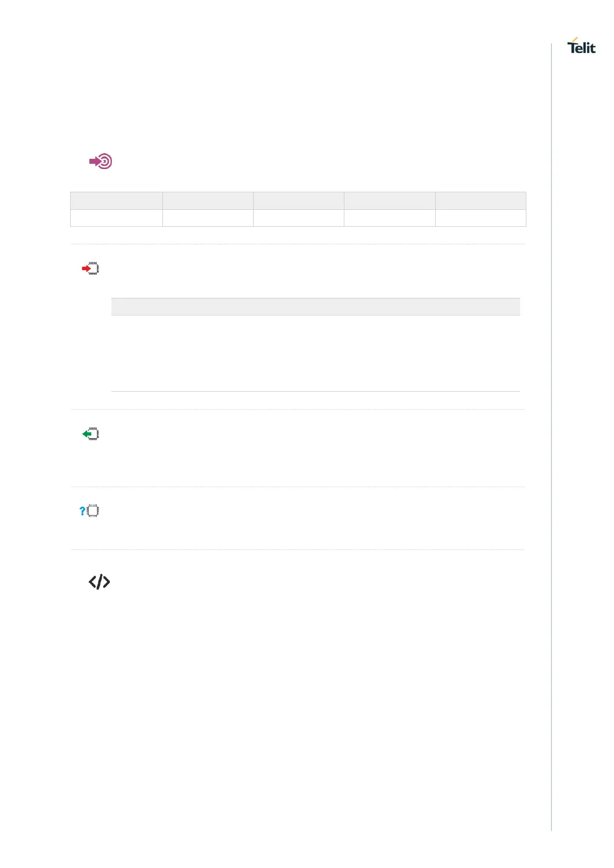The height and width of the screenshot is (868, 614).
Task: Click the empty area beneath the wide gray bar
Action: [x=316, y=353]
